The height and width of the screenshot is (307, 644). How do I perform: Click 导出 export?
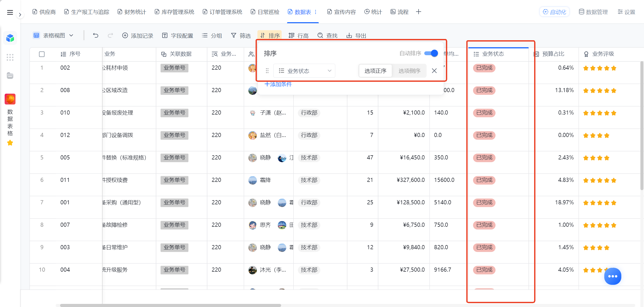356,35
